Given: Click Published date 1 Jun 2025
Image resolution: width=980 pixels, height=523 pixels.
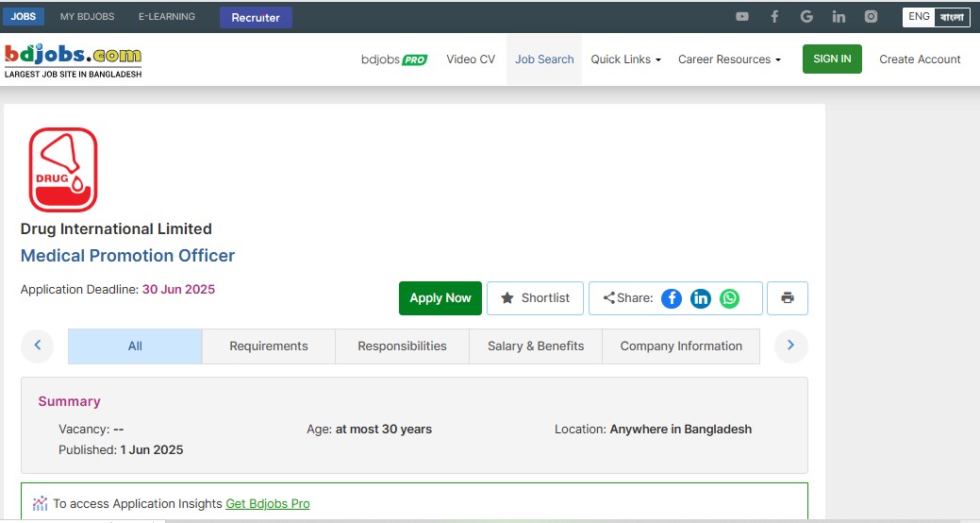Looking at the screenshot, I should click(152, 449).
